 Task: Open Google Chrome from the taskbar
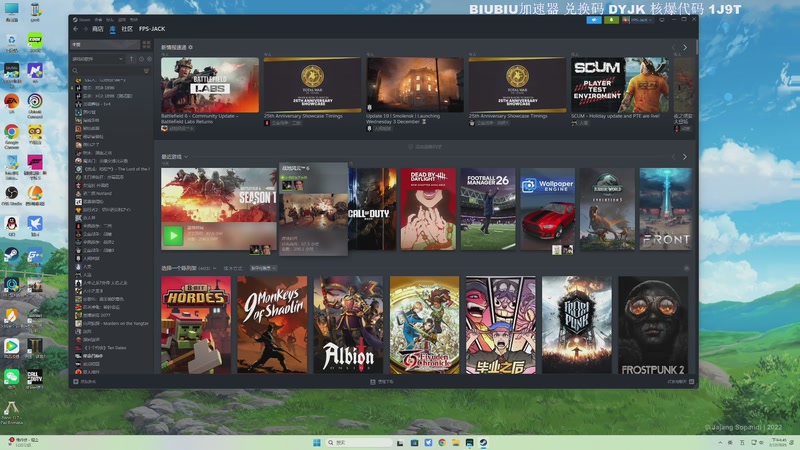[442, 442]
